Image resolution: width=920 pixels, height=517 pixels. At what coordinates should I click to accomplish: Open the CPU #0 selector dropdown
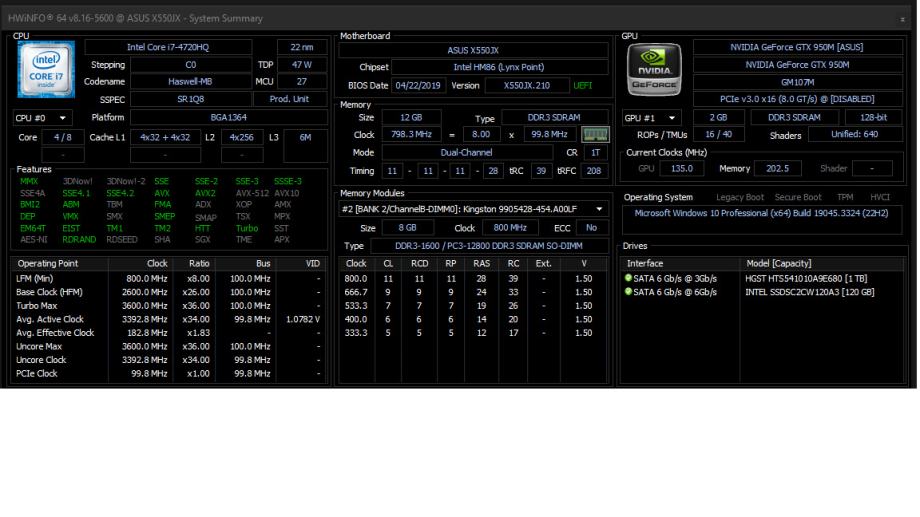tap(42, 118)
